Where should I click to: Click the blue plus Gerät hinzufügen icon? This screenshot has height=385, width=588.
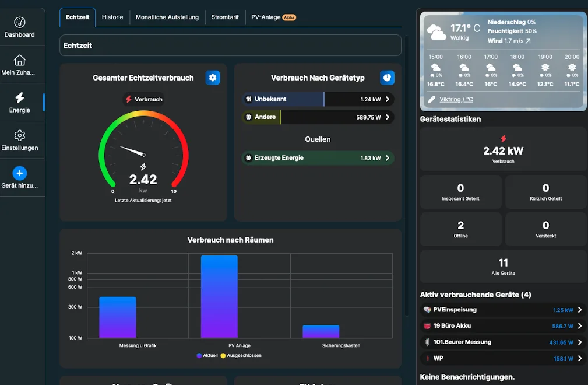(19, 173)
